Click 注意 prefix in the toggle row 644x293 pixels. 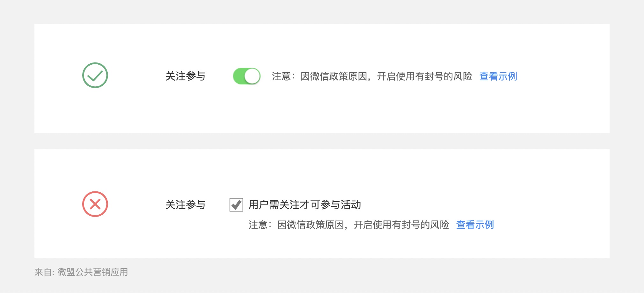(x=282, y=76)
